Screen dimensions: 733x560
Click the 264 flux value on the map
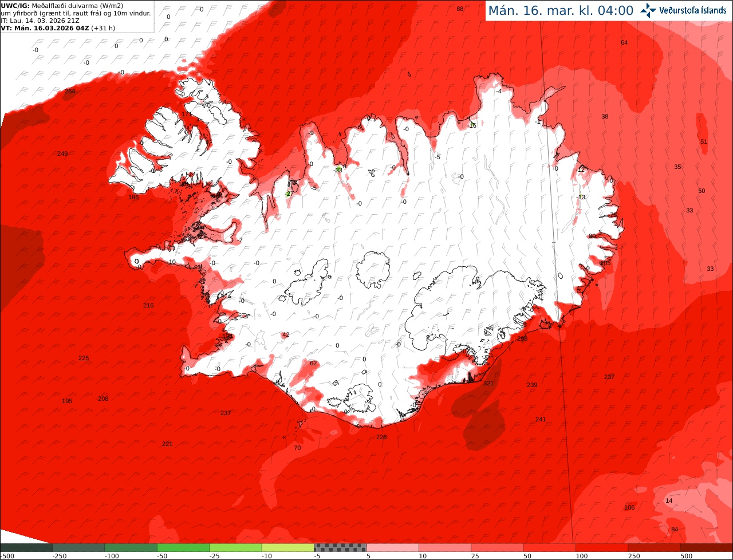click(x=70, y=92)
